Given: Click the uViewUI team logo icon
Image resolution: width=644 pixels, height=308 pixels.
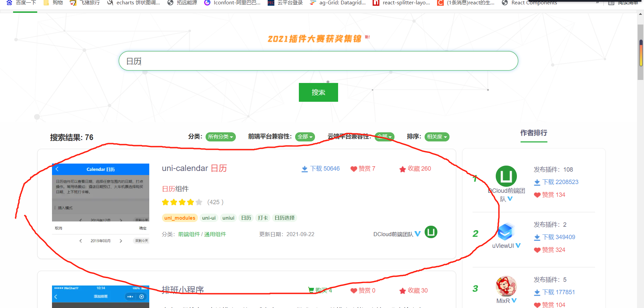Looking at the screenshot, I should [x=506, y=232].
